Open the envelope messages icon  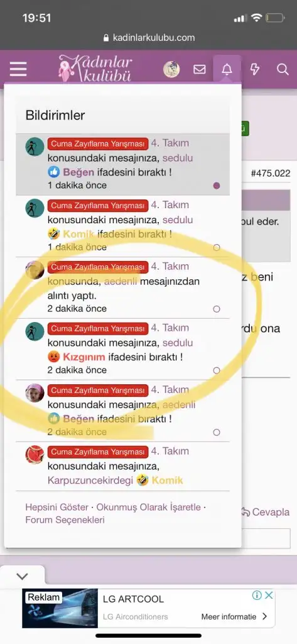coord(200,69)
